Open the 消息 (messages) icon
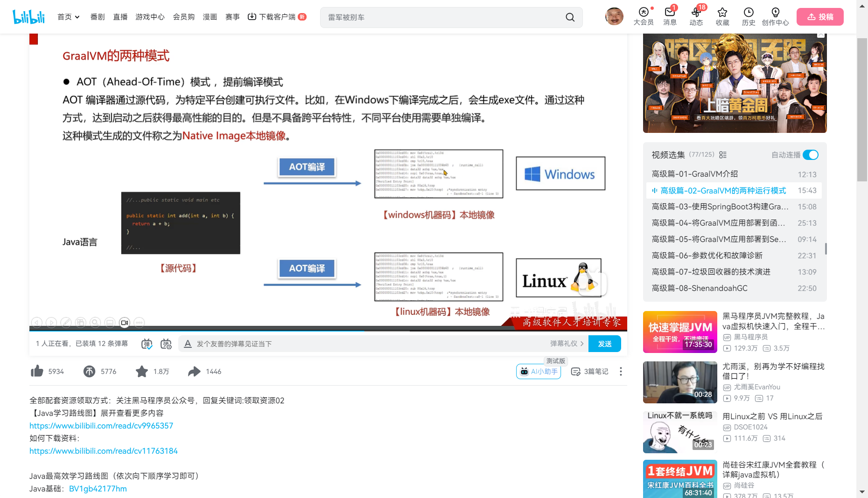Viewport: 868px width, 498px height. (670, 13)
